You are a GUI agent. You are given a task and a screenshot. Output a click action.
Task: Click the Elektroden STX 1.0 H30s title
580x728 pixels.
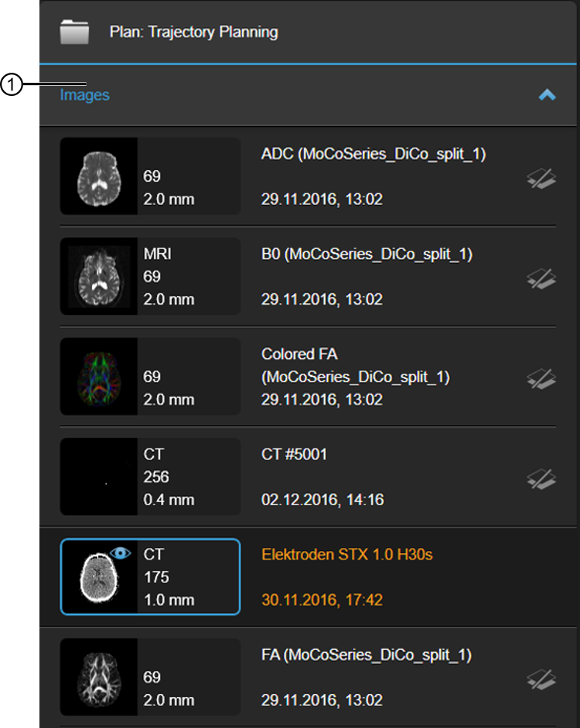pyautogui.click(x=347, y=555)
